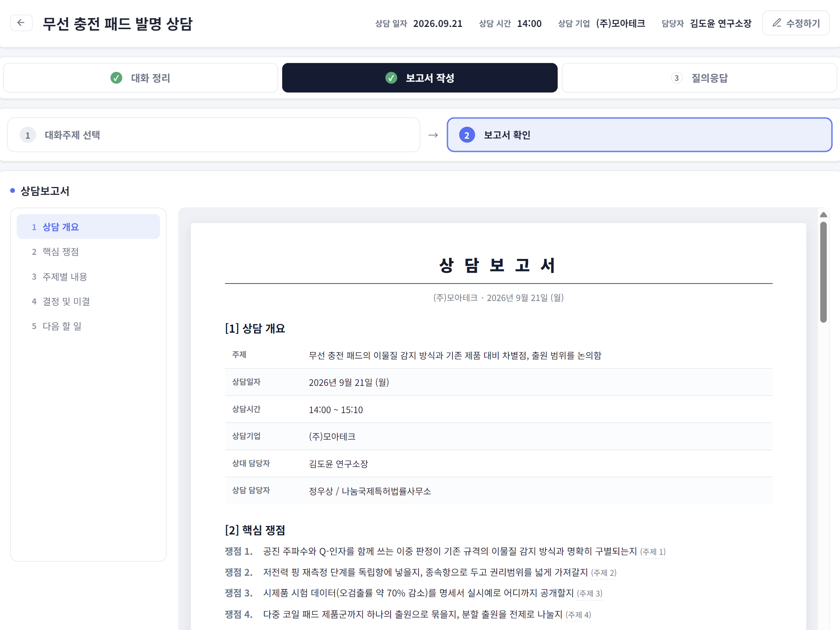
Task: Click the page title 무선 충전 패드 발명 상담
Action: pos(118,24)
